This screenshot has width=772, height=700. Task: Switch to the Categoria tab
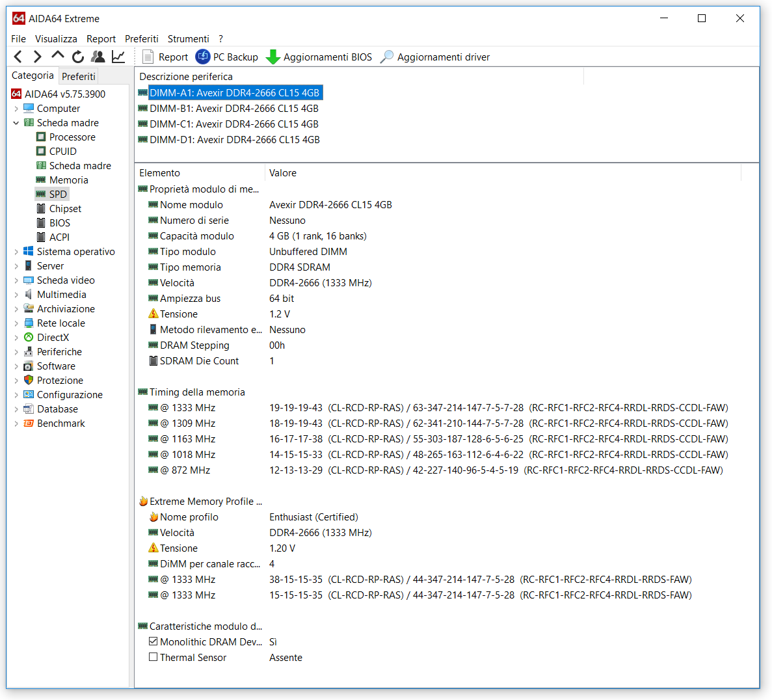(x=33, y=75)
